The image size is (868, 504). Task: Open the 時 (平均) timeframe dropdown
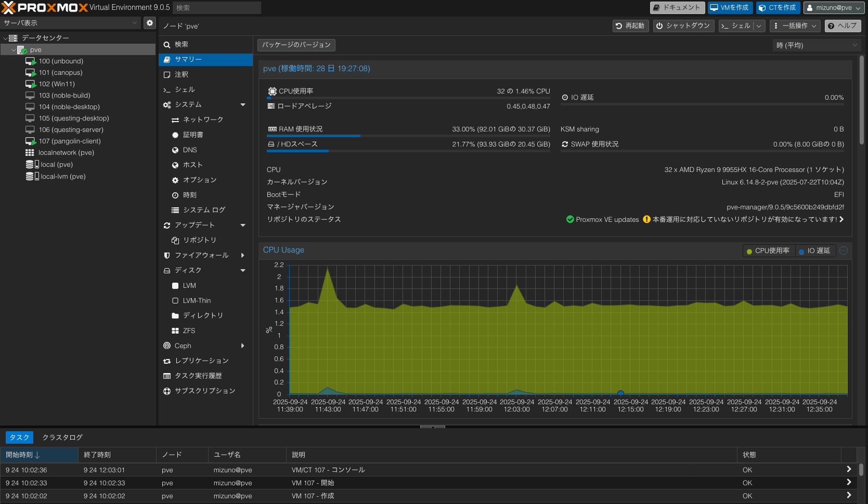(x=815, y=45)
